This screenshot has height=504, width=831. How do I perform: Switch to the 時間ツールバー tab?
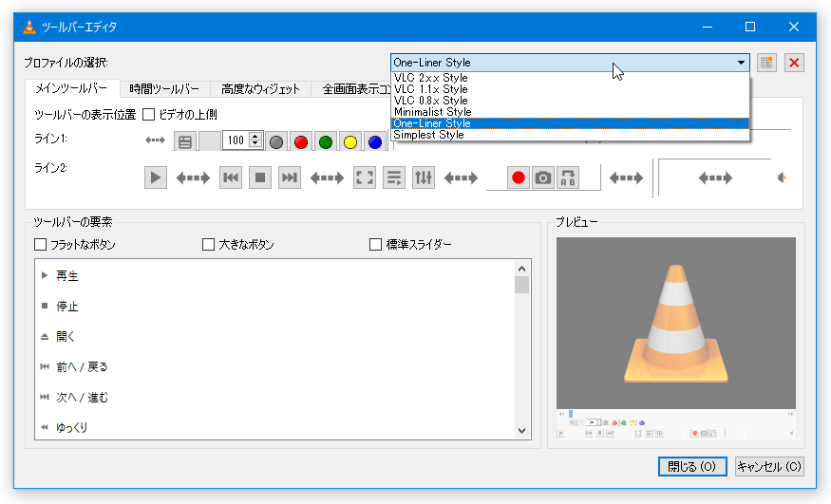pyautogui.click(x=164, y=89)
